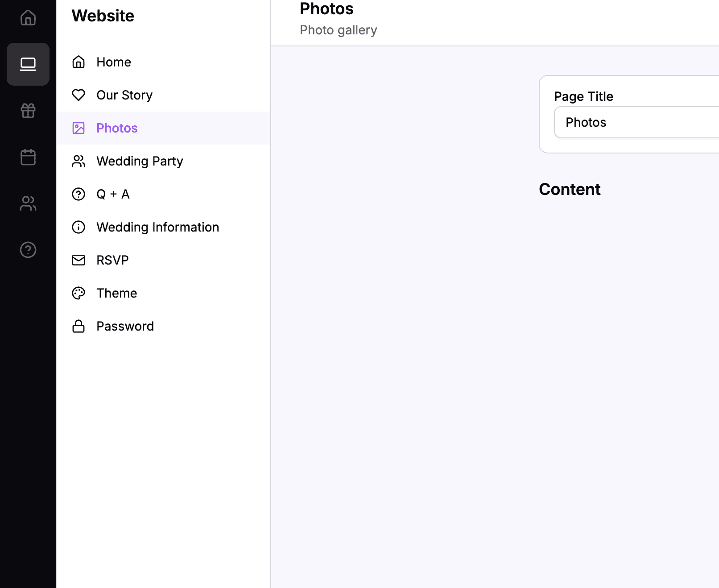Navigate to the Password page

click(x=125, y=326)
